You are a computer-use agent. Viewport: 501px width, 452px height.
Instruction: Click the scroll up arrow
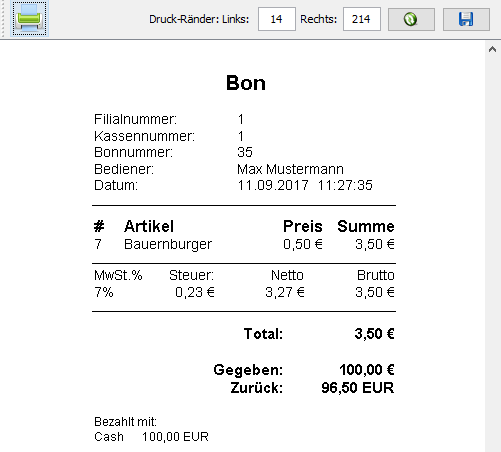pyautogui.click(x=492, y=50)
